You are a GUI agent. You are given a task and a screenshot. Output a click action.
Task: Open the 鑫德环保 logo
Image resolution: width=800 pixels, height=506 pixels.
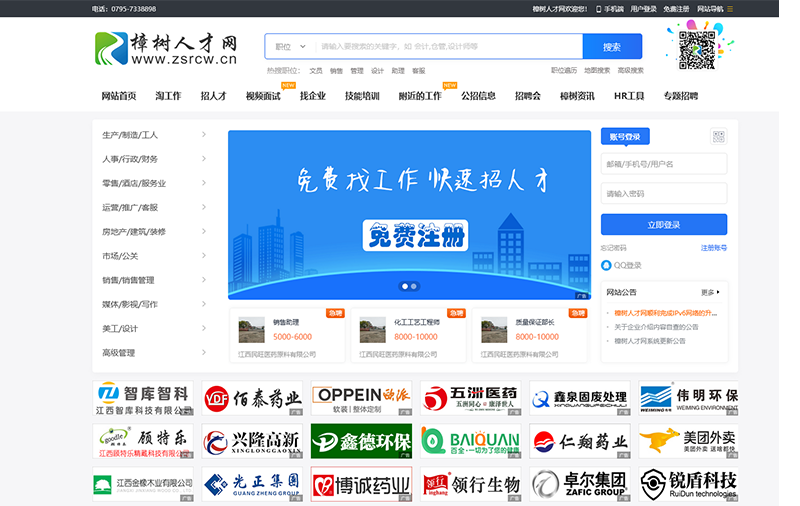point(361,441)
